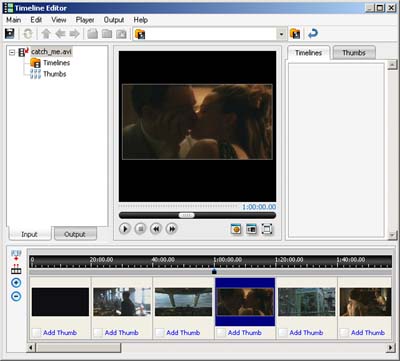Select the Thumbs tree item

(x=55, y=74)
